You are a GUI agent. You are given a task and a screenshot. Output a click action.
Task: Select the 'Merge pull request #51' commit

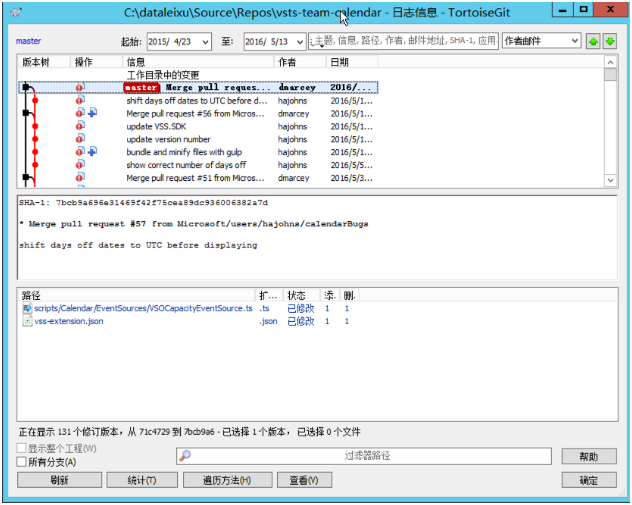(x=198, y=178)
